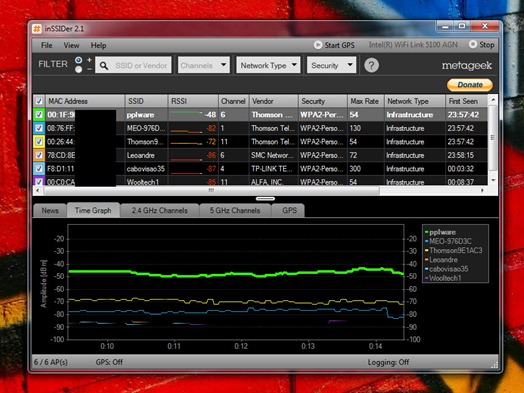This screenshot has width=524, height=393.
Task: Select the pplware SSID cell
Action: click(x=146, y=115)
